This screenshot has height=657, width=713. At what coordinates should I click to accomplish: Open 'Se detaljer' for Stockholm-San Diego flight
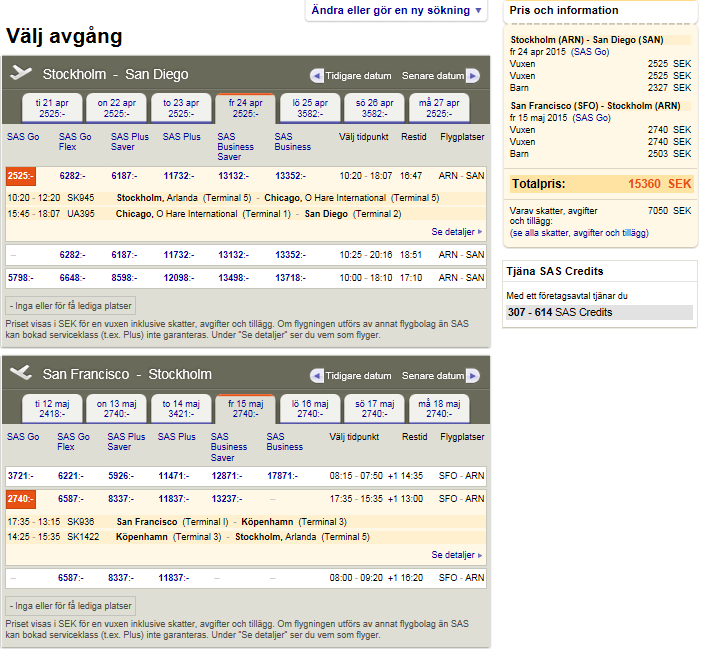coord(457,232)
